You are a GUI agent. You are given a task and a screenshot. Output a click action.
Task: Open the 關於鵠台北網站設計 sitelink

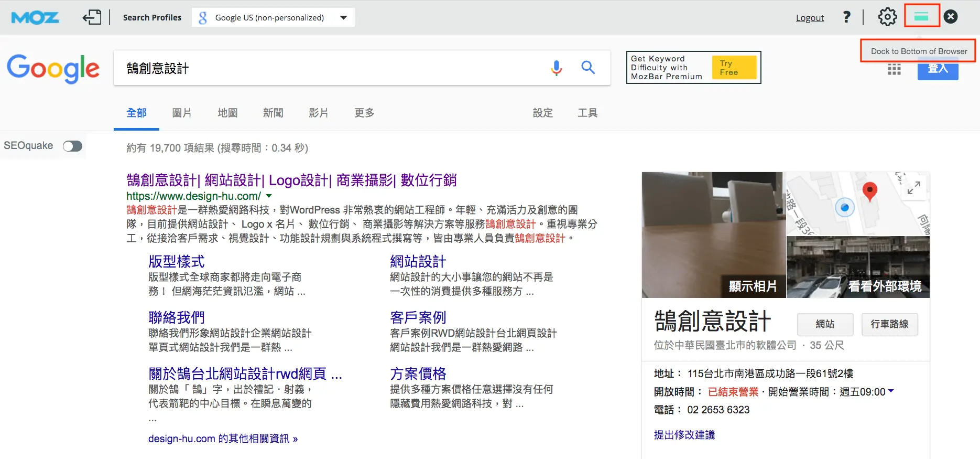tap(245, 373)
